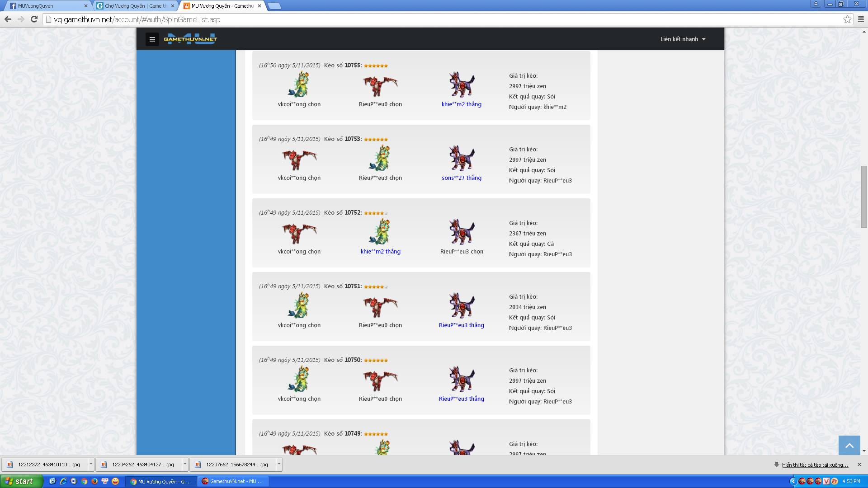The width and height of the screenshot is (868, 488).
Task: Click the scroll-to-top arrow button
Action: click(849, 446)
